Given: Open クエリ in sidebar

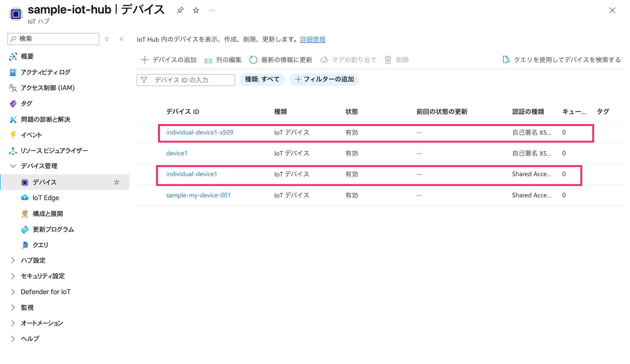Looking at the screenshot, I should coord(40,245).
